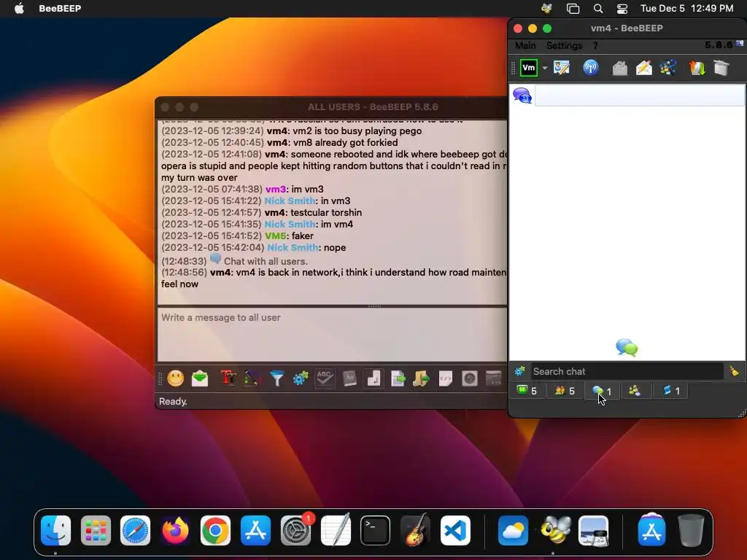Open the file transfer arrows icon

697,68
